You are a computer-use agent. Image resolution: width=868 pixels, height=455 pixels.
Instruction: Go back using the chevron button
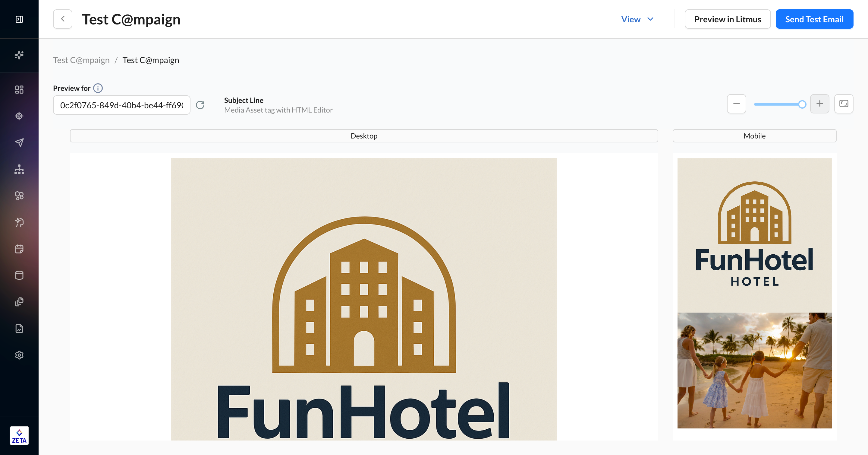pos(63,19)
